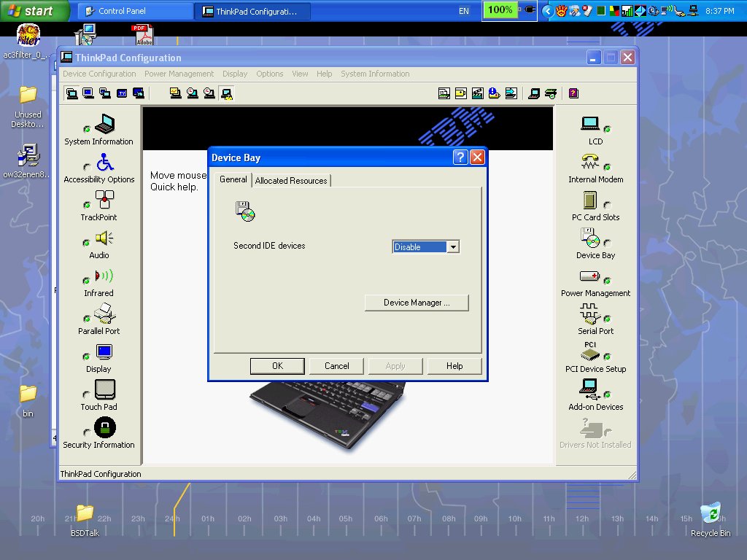
Task: Open the Internal Modem icon
Action: 590,162
